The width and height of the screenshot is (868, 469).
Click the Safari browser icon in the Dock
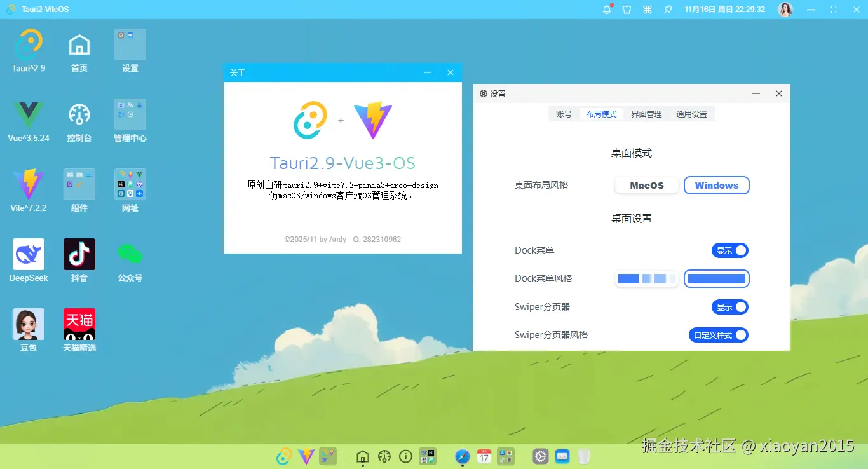coord(463,456)
